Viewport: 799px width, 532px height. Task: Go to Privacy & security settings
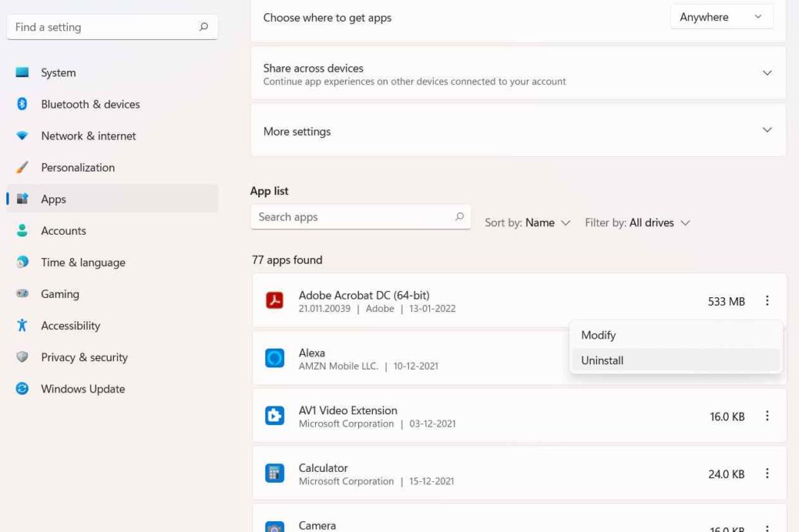pos(112,356)
